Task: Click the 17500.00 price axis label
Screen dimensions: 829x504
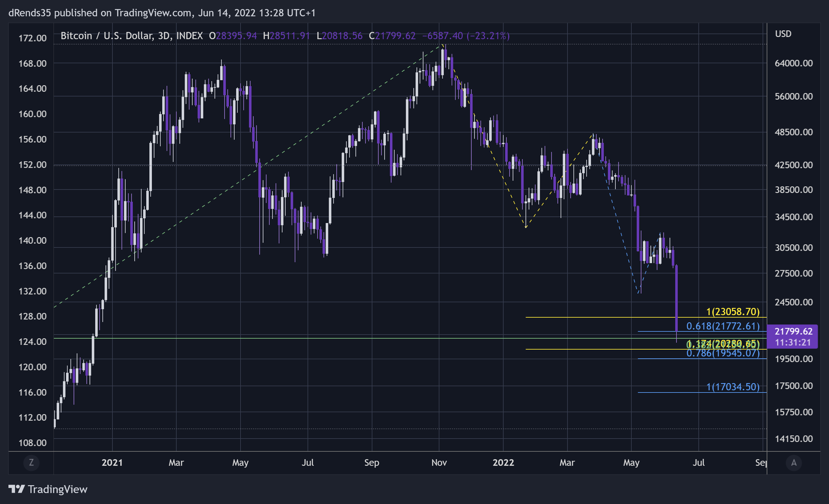Action: click(794, 386)
